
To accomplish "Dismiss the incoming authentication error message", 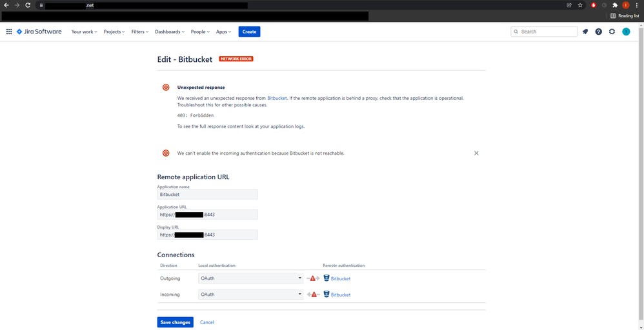I will coord(476,153).
